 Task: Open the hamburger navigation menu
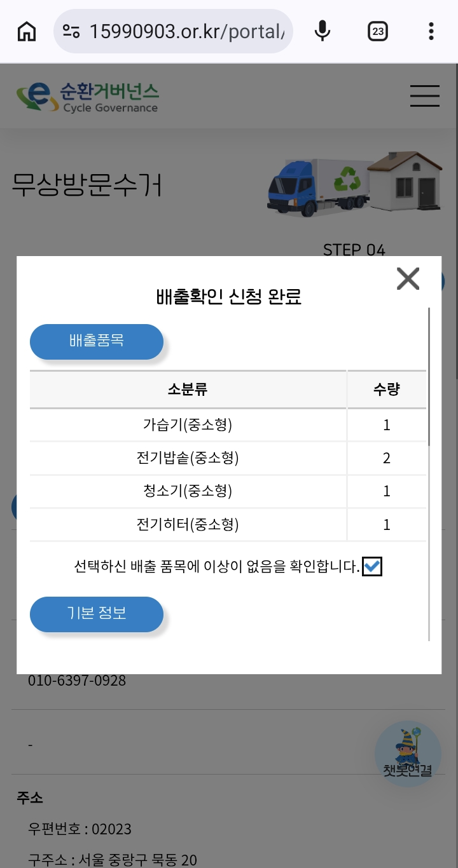[425, 96]
